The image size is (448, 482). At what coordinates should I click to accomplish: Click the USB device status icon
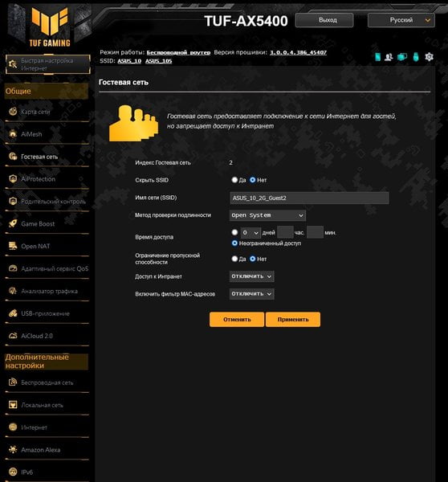pos(415,57)
